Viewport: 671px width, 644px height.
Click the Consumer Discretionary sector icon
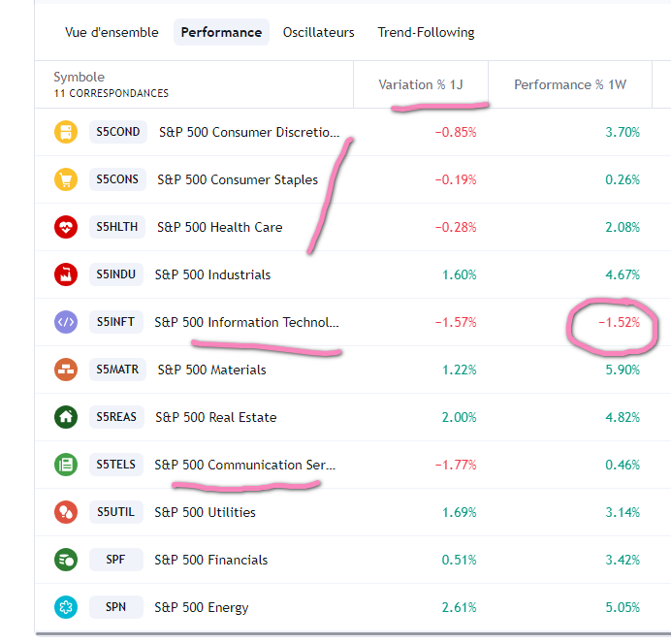point(66,132)
